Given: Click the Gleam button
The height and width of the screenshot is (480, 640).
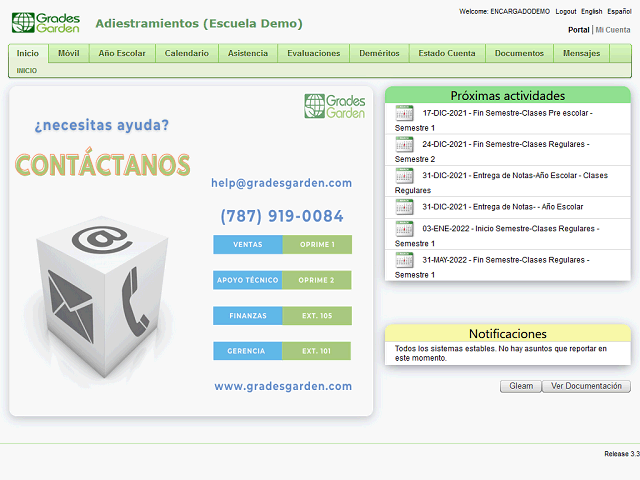Looking at the screenshot, I should tap(521, 386).
